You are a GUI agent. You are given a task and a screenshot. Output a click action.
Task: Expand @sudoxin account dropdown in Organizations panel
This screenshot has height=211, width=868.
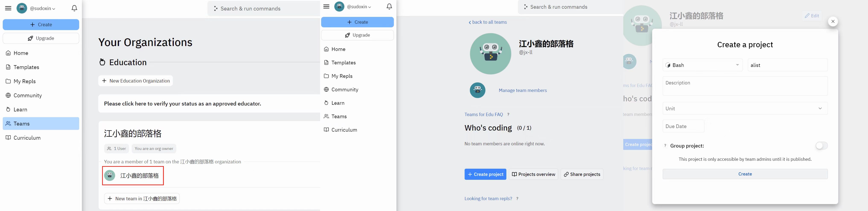tap(42, 8)
